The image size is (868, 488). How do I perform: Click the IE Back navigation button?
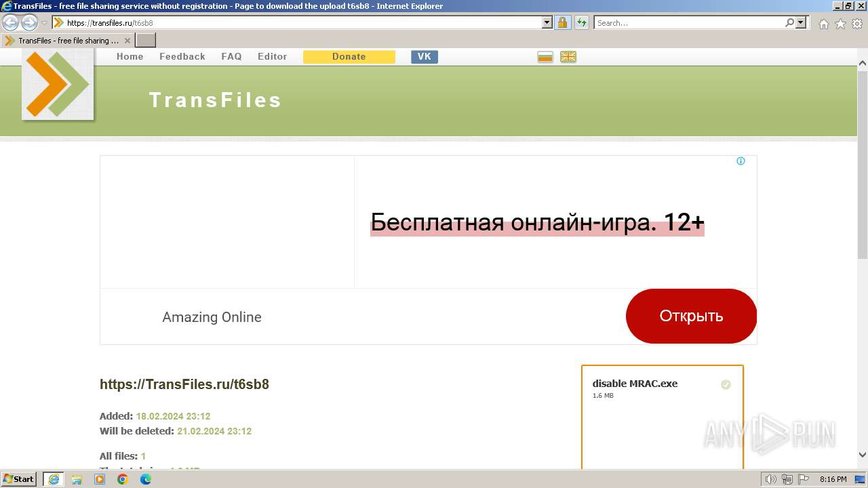(11, 23)
